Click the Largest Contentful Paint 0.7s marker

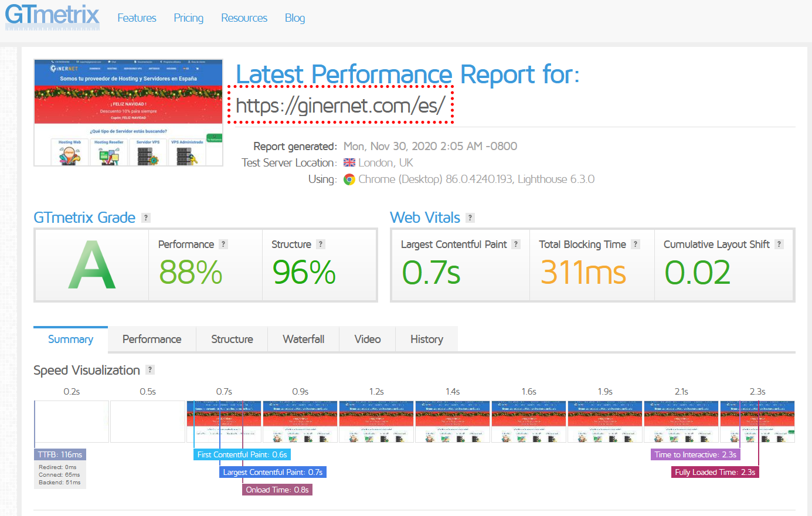tap(273, 472)
